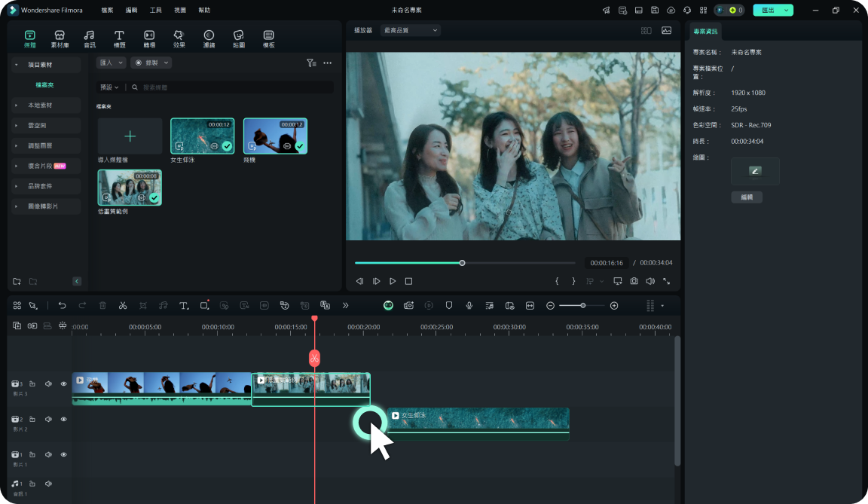Image resolution: width=868 pixels, height=504 pixels.
Task: Click the mark-in left brace icon
Action: click(x=557, y=281)
